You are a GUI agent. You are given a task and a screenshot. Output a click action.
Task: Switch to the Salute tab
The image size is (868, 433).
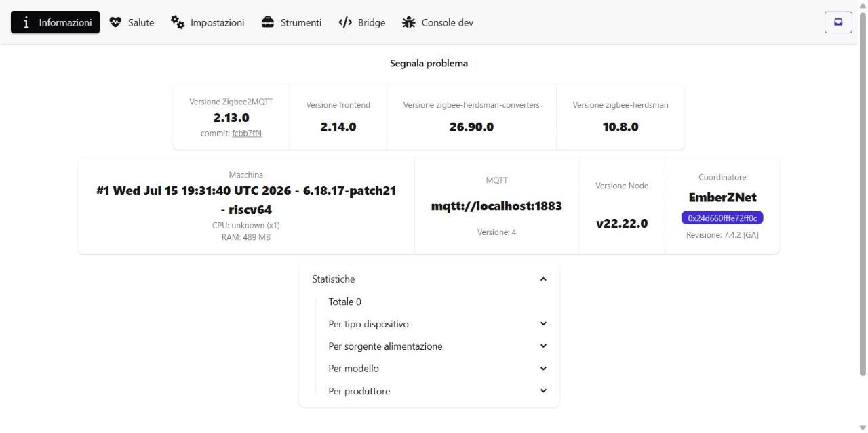[x=132, y=22]
